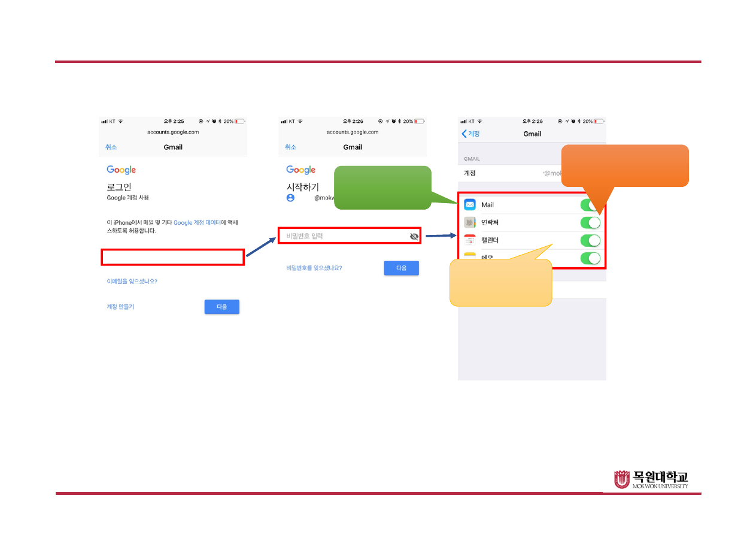The width and height of the screenshot is (756, 535).
Task: Click the Google logo above 로그인 heading
Action: (121, 170)
